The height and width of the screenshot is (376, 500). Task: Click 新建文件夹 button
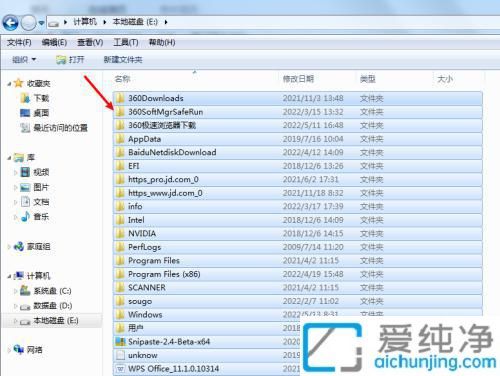[123, 60]
